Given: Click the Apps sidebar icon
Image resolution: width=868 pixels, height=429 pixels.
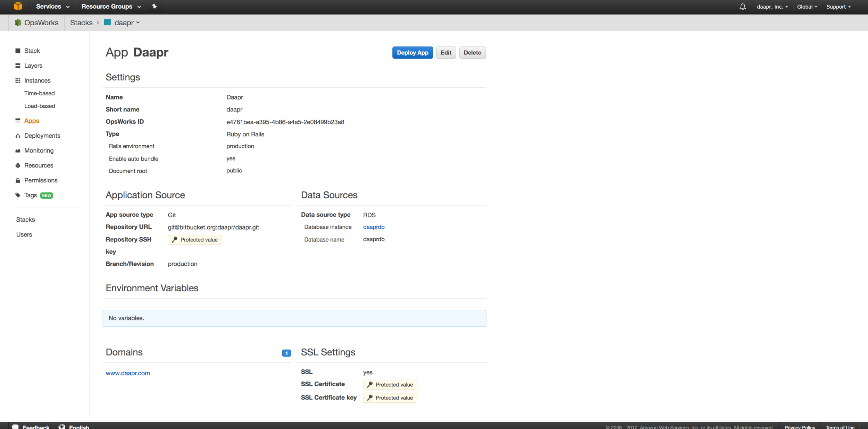Looking at the screenshot, I should [18, 120].
